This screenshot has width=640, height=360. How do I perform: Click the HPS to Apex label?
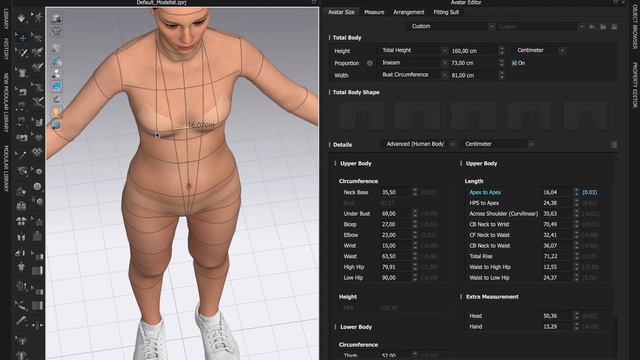point(484,203)
